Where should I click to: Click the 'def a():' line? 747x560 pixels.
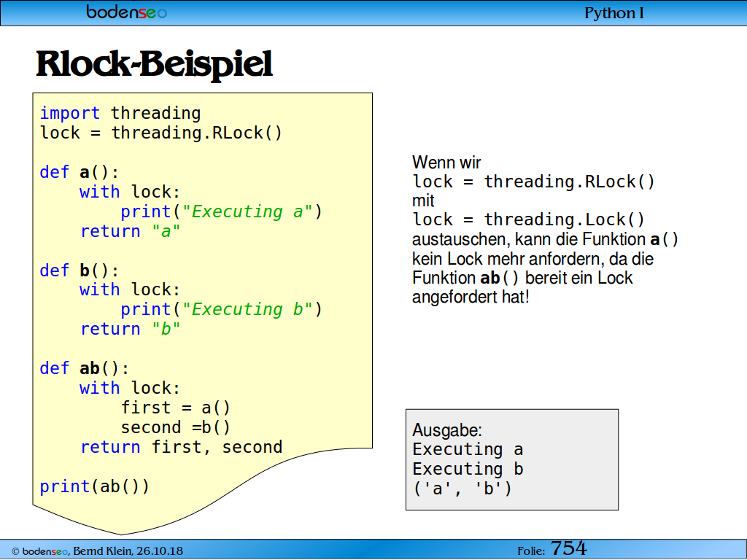point(79,172)
